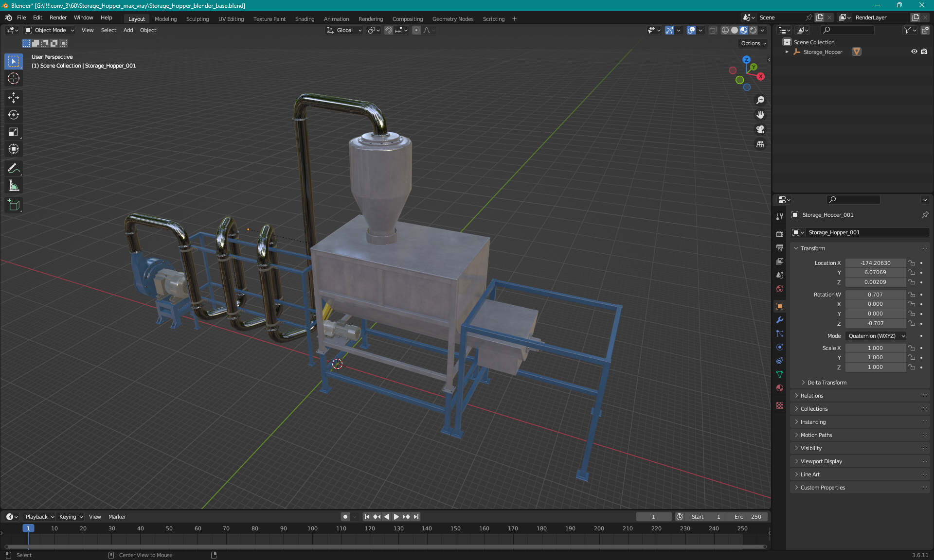Select the Scale tool
The height and width of the screenshot is (560, 934).
[14, 132]
